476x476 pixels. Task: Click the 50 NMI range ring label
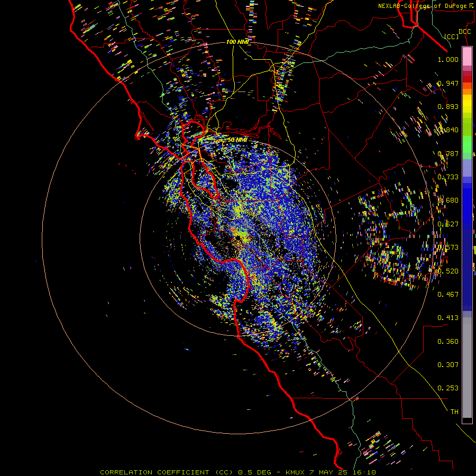coord(237,140)
